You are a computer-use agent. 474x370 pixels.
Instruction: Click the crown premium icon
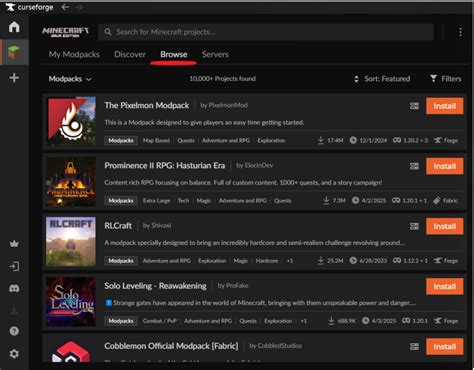point(14,244)
